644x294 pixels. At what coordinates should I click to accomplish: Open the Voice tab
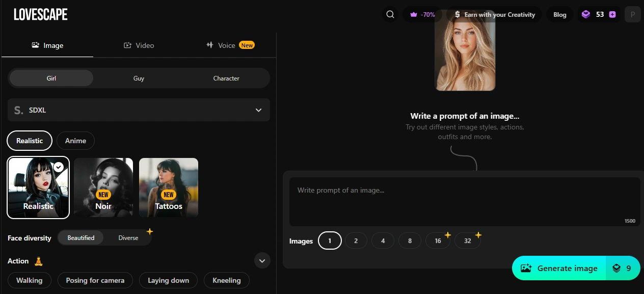(x=230, y=45)
